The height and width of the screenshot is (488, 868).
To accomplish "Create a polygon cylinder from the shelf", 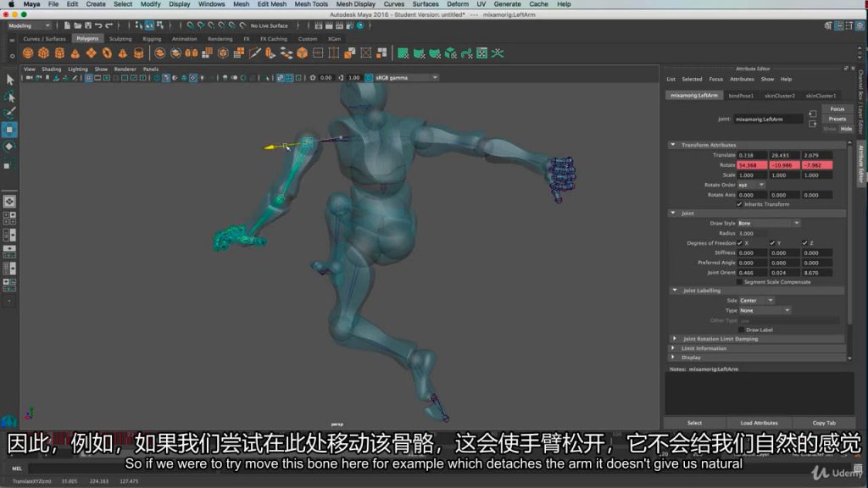I will coord(59,53).
